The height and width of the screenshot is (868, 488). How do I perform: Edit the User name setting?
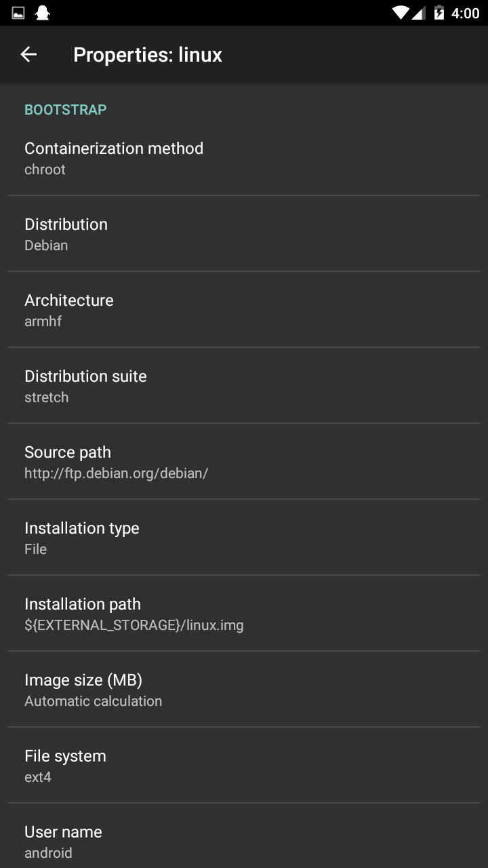(x=244, y=841)
